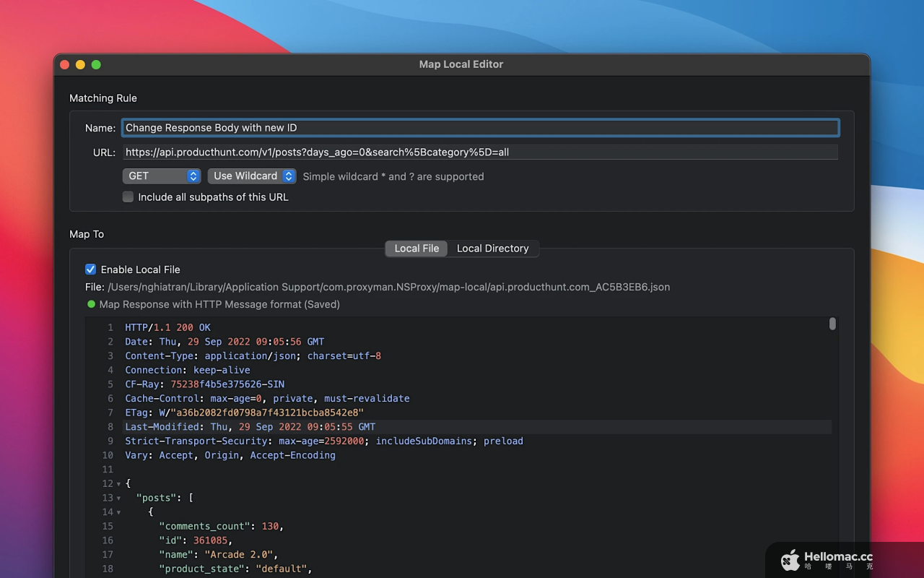This screenshot has width=924, height=578.
Task: Click the Vary header line
Action: tap(230, 455)
